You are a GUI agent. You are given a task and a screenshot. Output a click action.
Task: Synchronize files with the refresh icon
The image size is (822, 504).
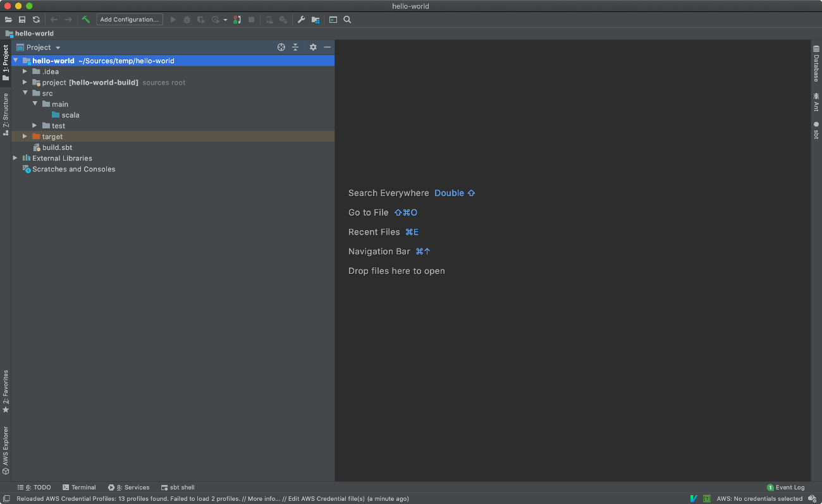coord(36,20)
